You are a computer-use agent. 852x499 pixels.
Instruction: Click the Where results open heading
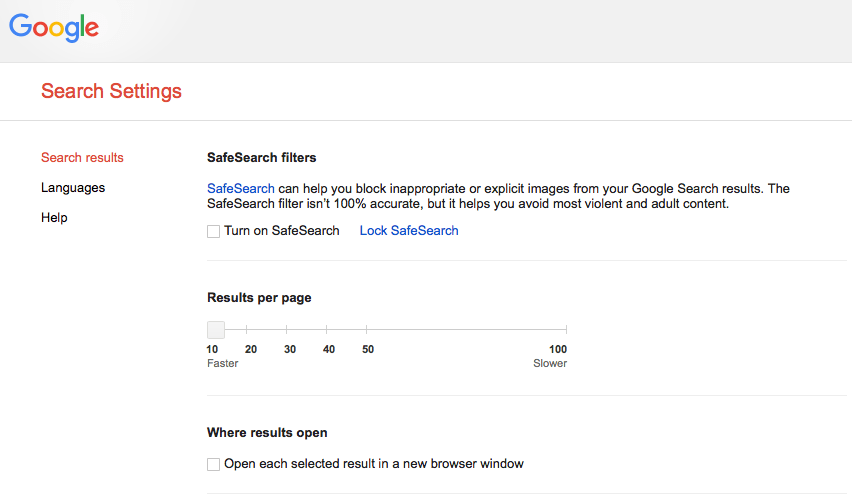click(267, 433)
